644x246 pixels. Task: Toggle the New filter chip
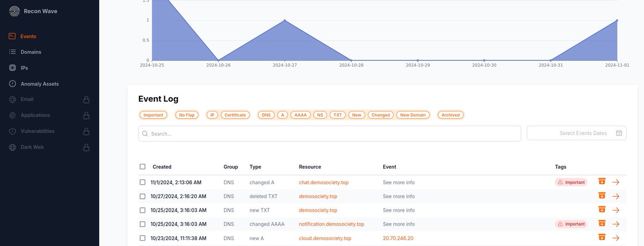(x=357, y=115)
